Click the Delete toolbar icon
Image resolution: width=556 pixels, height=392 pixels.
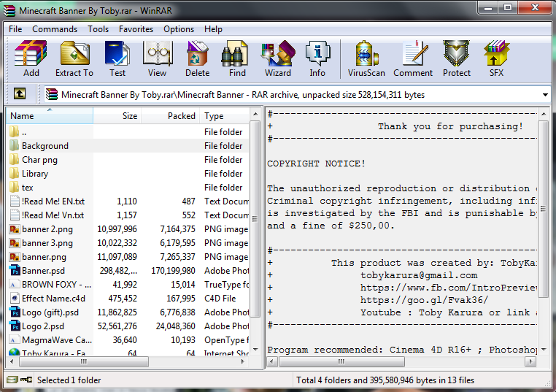point(197,58)
